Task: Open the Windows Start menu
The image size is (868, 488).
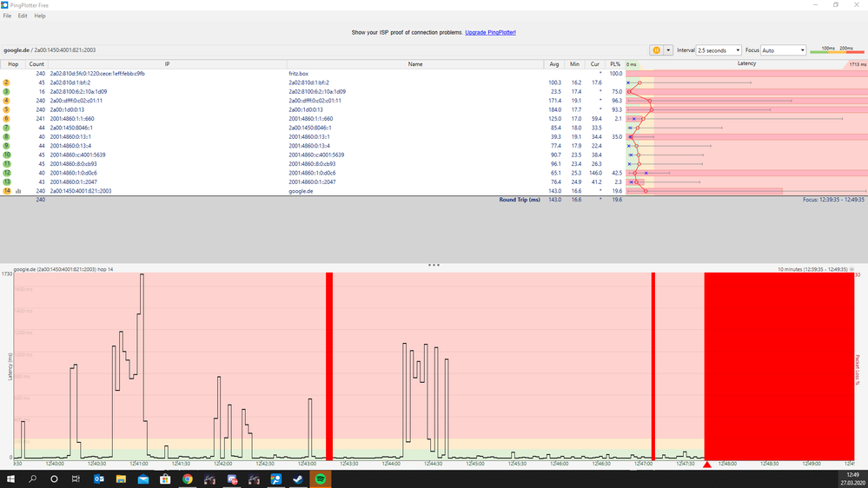Action: 10,479
